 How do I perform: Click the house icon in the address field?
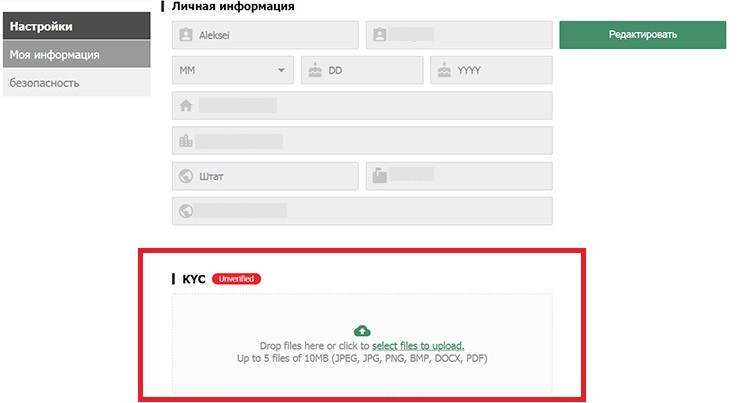[x=186, y=106]
